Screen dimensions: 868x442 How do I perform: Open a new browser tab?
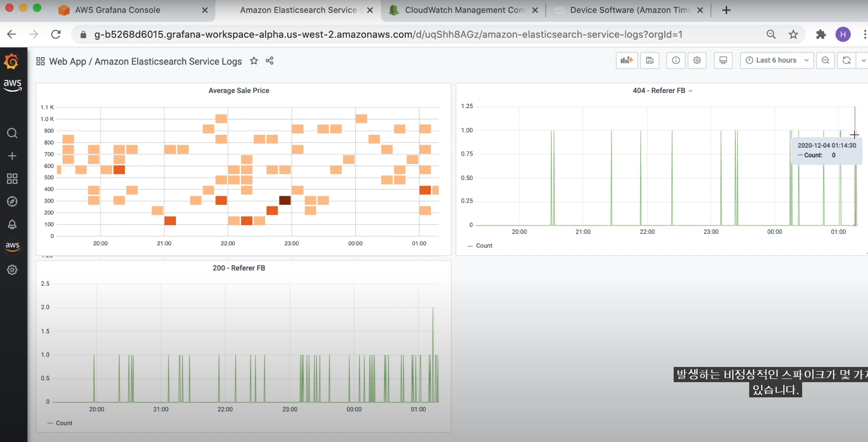click(726, 10)
